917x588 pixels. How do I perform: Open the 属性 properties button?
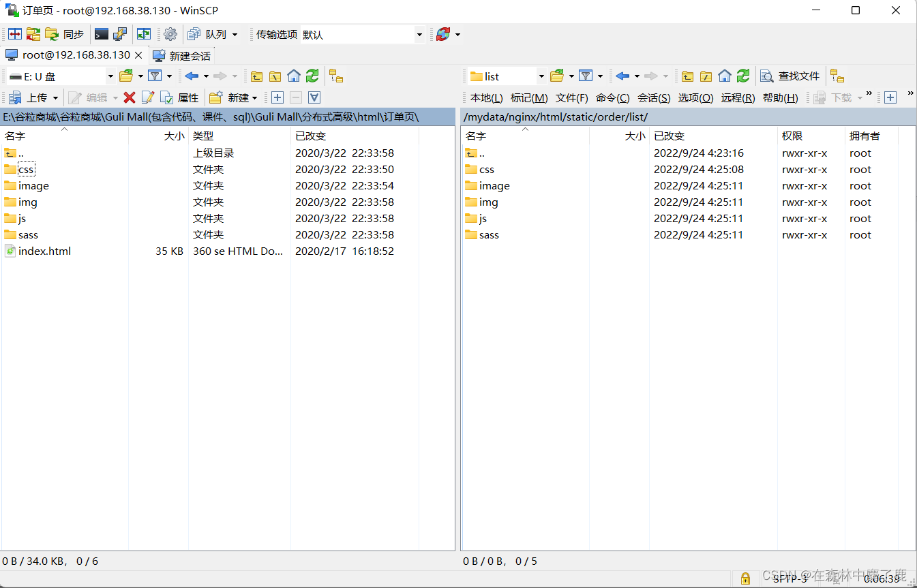[x=179, y=98]
